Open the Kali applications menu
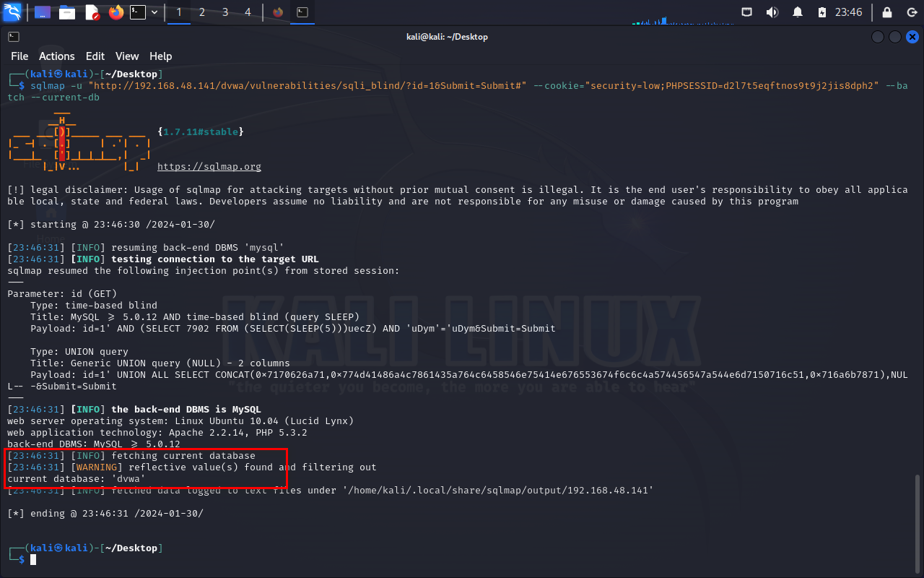 12,12
